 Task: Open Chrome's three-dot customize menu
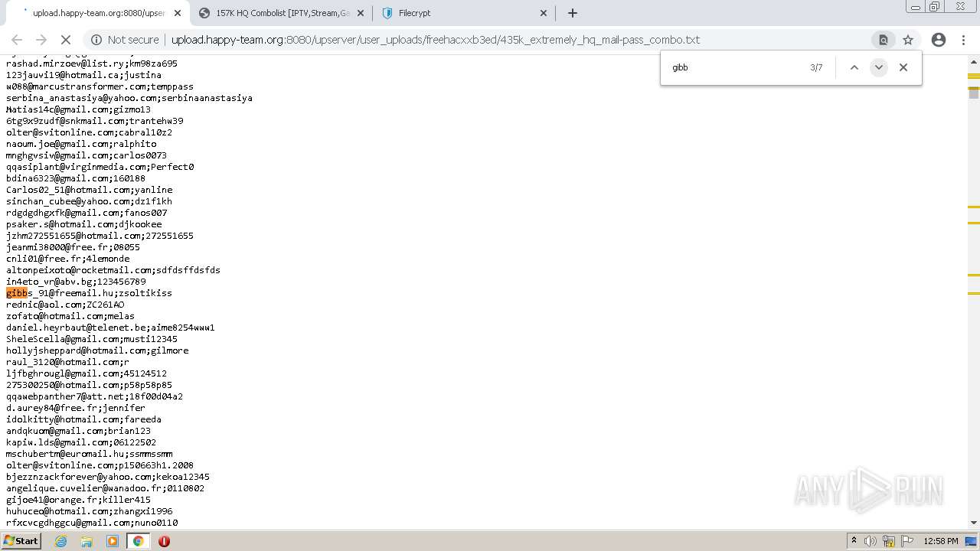963,40
